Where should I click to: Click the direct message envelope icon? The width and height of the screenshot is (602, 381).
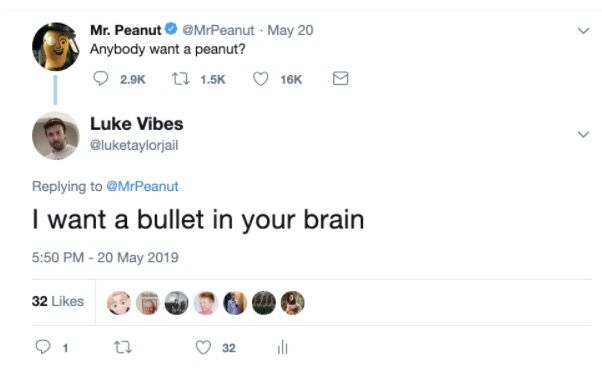[x=340, y=78]
